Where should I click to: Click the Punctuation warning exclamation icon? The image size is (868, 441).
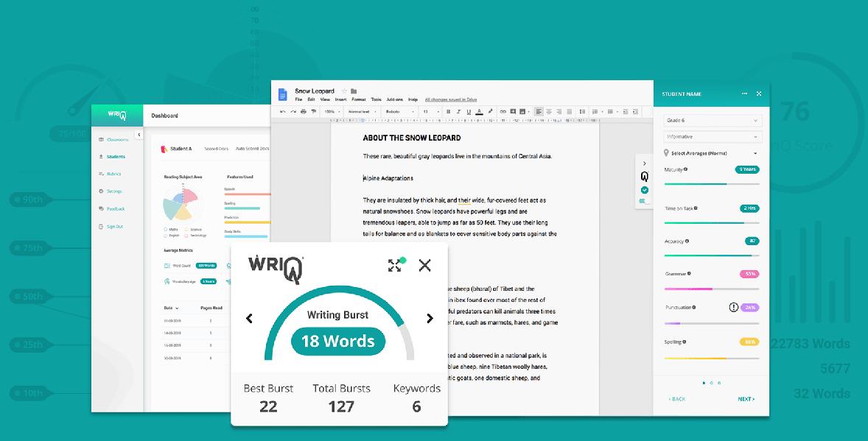click(x=733, y=307)
